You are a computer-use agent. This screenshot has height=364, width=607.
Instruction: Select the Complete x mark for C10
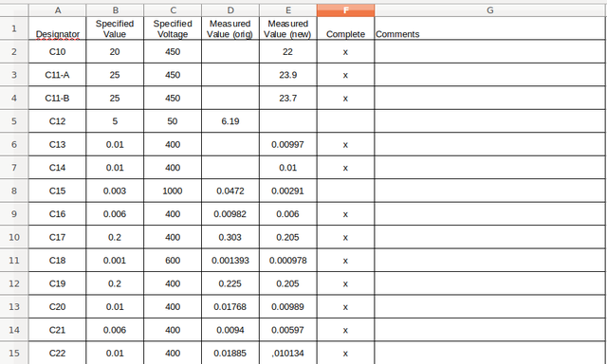(345, 51)
